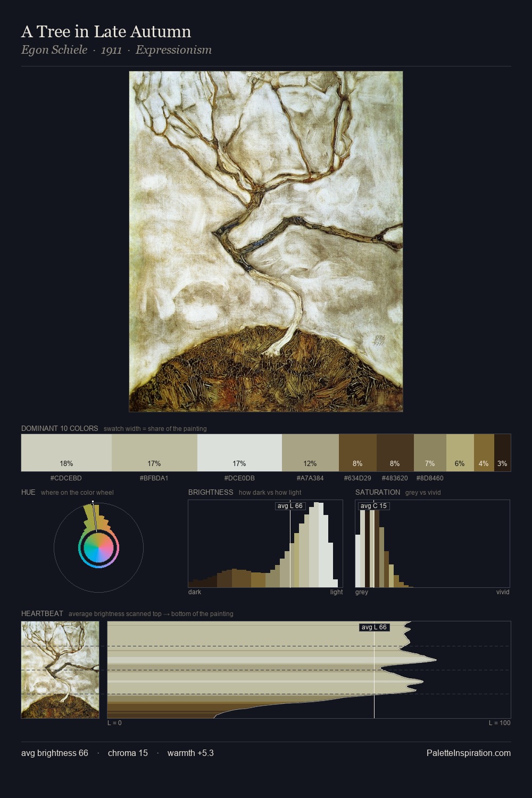Click the title 'A Tree in Late Autumn'

pos(106,31)
